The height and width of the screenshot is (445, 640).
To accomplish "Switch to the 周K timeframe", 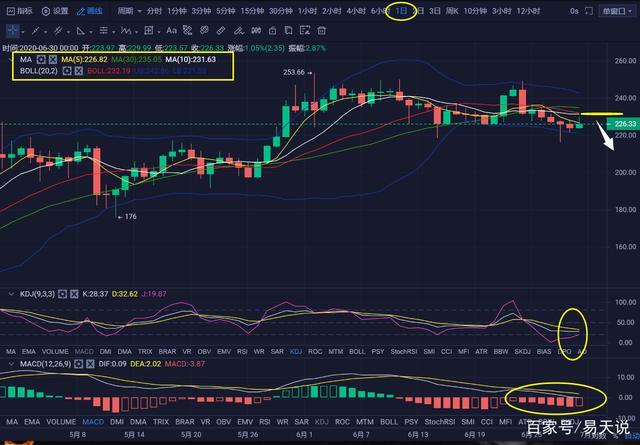I will [x=452, y=11].
